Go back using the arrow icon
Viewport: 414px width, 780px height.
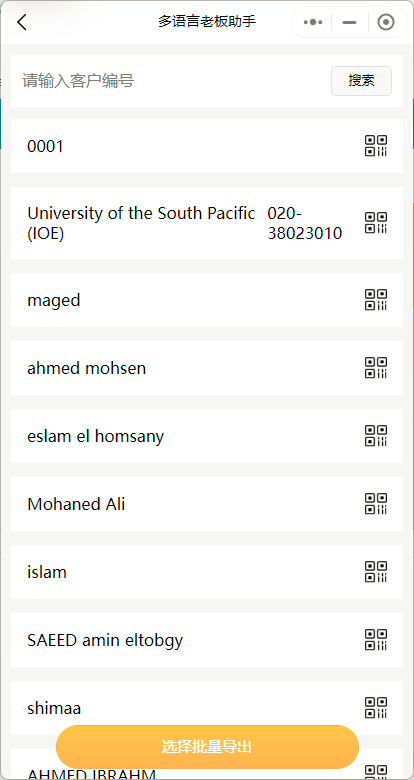[22, 22]
